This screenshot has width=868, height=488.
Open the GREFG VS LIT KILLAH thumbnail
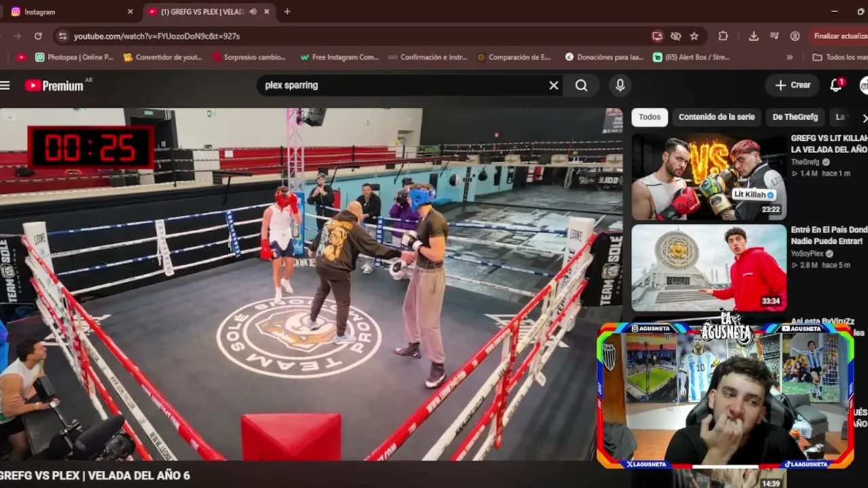709,177
